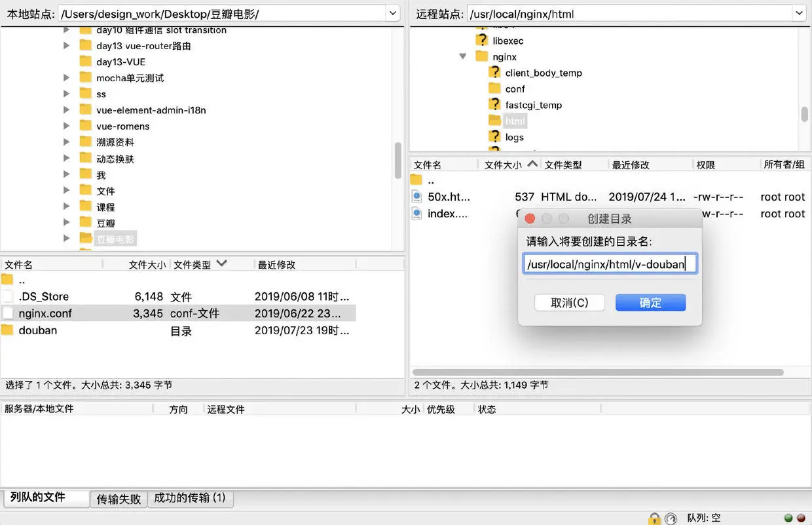
Task: Sort remote files by 文件大小 column header
Action: [x=503, y=165]
